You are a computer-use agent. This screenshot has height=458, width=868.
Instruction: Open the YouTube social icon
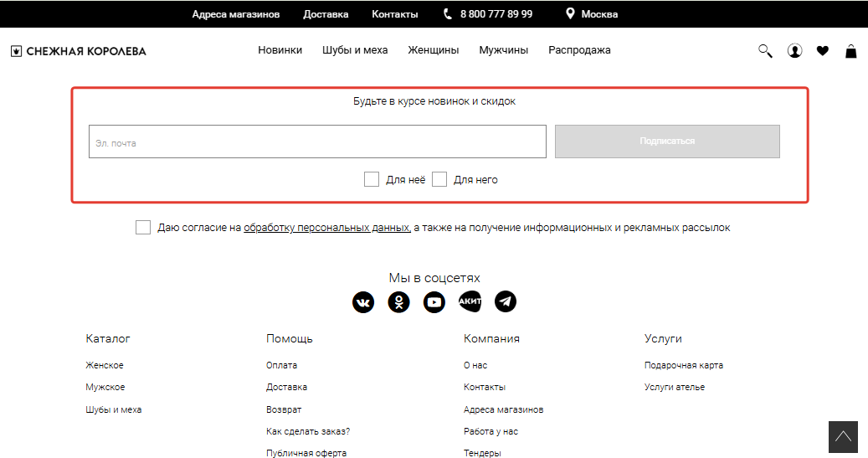click(434, 301)
